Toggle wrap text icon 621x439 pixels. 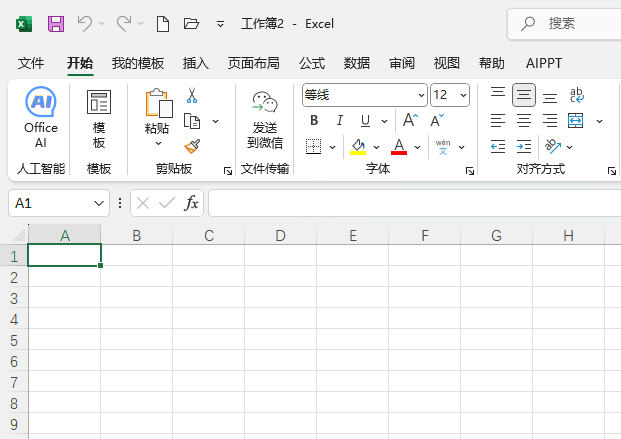pyautogui.click(x=577, y=95)
